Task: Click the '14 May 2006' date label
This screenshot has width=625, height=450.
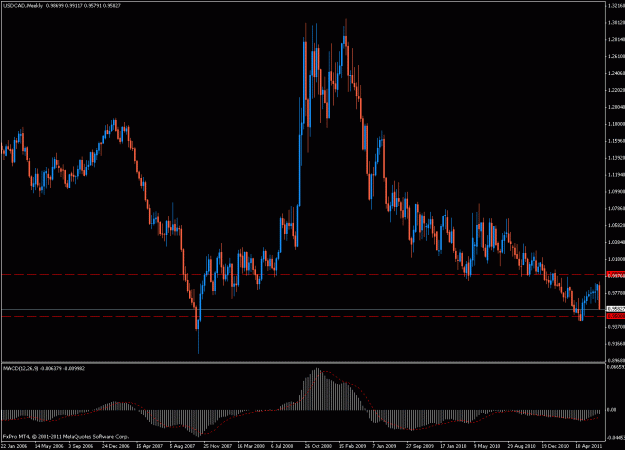Action: click(49, 446)
